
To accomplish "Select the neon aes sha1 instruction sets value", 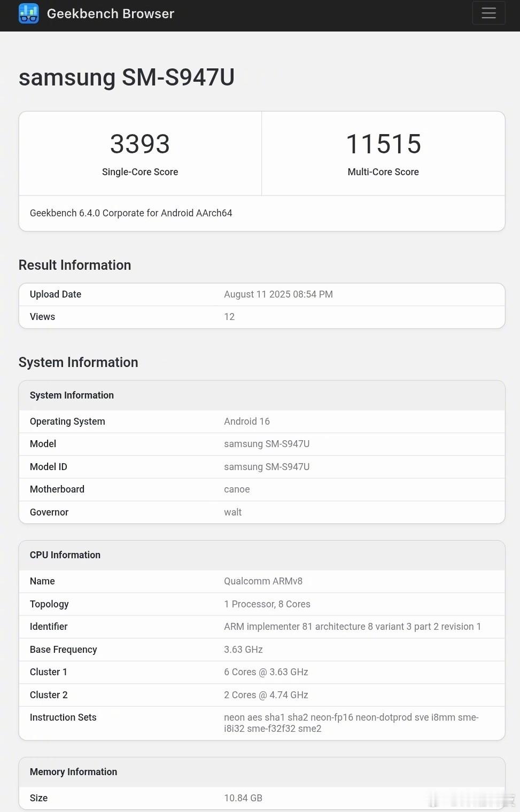I will coord(351,723).
